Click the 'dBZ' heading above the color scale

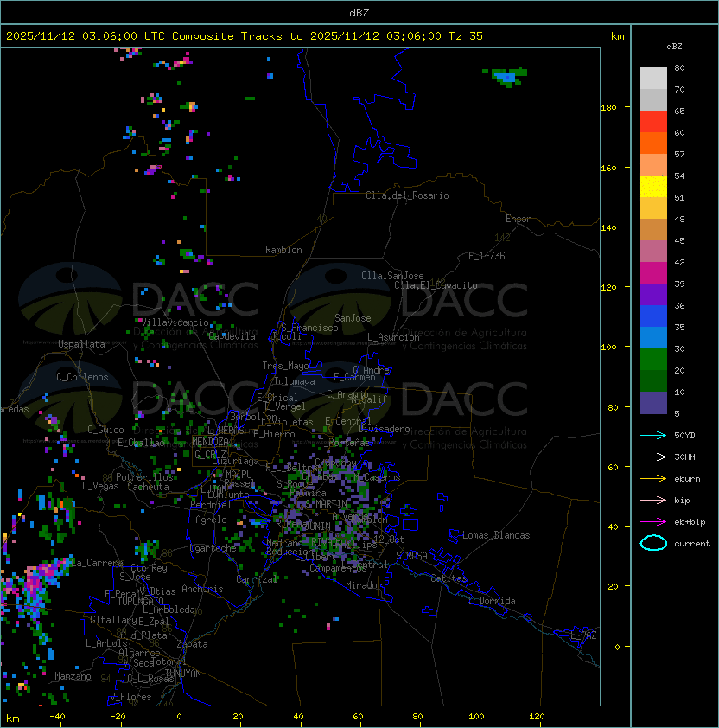674,47
